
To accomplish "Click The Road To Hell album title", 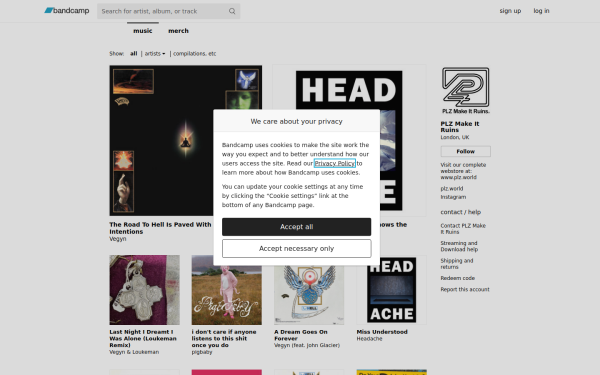I will click(x=160, y=228).
